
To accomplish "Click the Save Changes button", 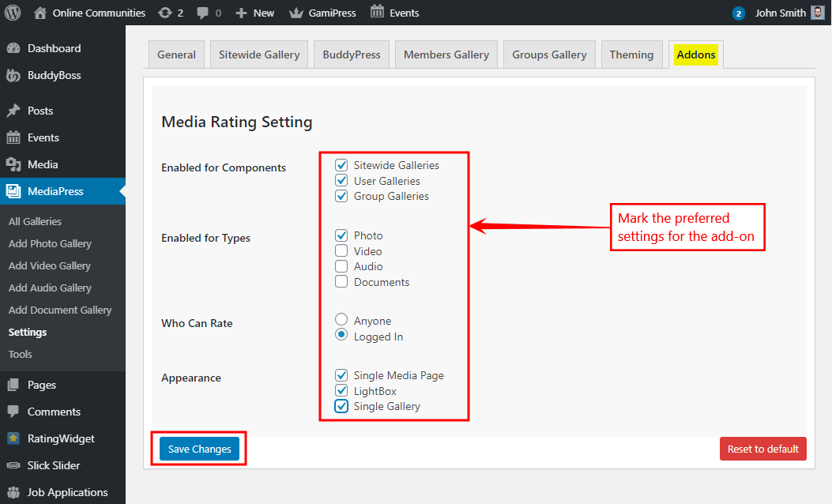I will click(x=198, y=448).
